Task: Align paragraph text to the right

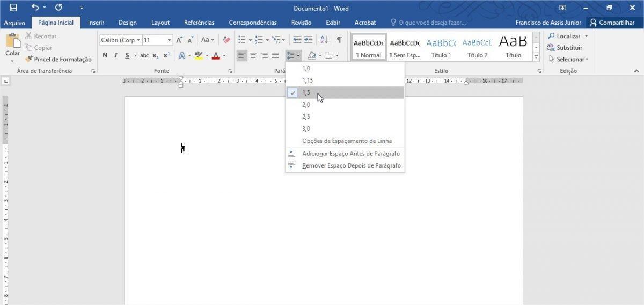Action: coord(264,55)
